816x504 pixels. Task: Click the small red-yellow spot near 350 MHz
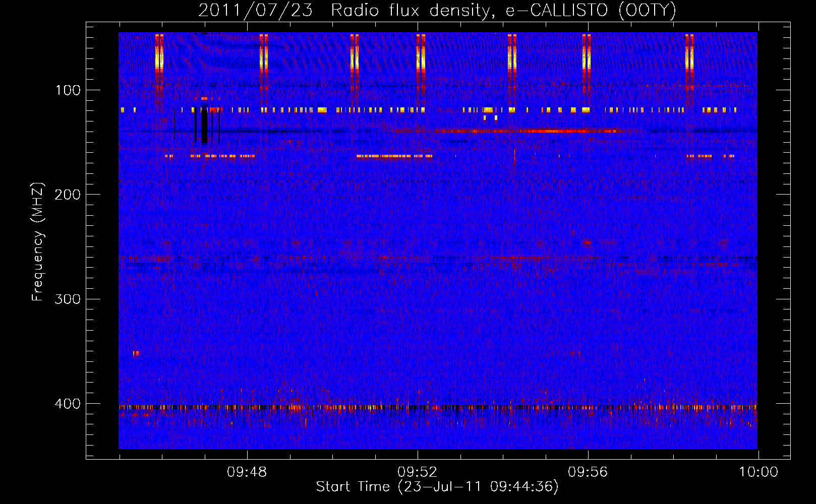[136, 353]
